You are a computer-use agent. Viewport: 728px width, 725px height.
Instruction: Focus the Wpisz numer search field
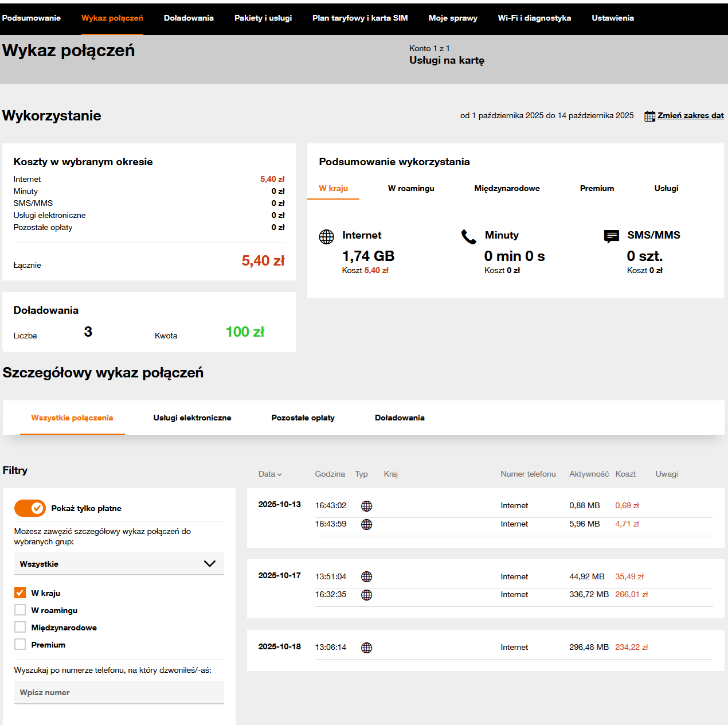(x=119, y=692)
